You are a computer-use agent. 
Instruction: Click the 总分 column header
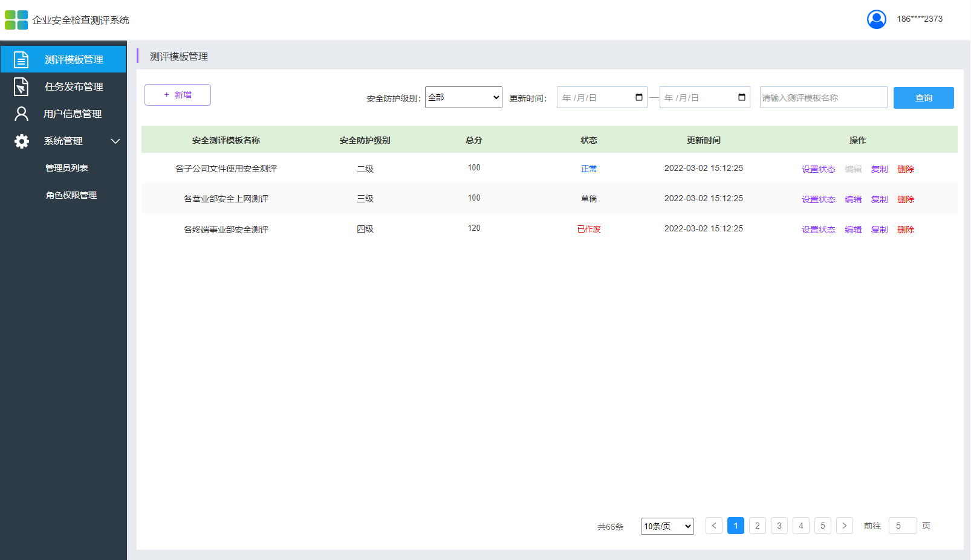[x=474, y=140]
